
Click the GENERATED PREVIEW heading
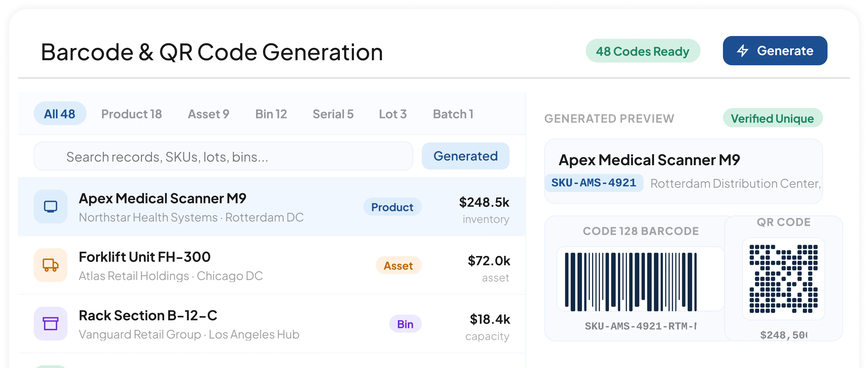pos(609,118)
